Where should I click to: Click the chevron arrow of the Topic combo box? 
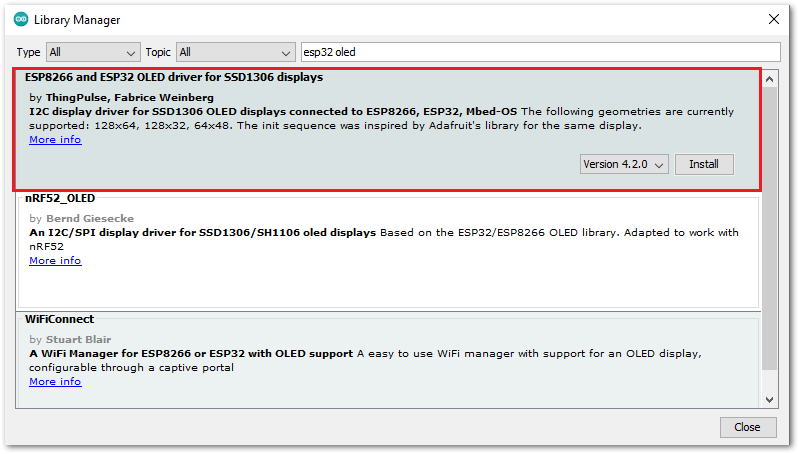pyautogui.click(x=285, y=53)
